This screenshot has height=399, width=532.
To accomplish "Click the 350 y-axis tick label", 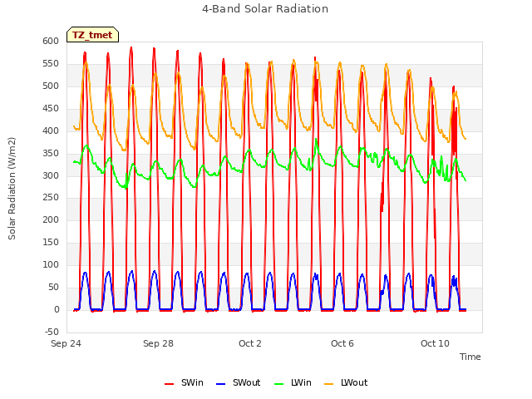I will click(x=51, y=153).
